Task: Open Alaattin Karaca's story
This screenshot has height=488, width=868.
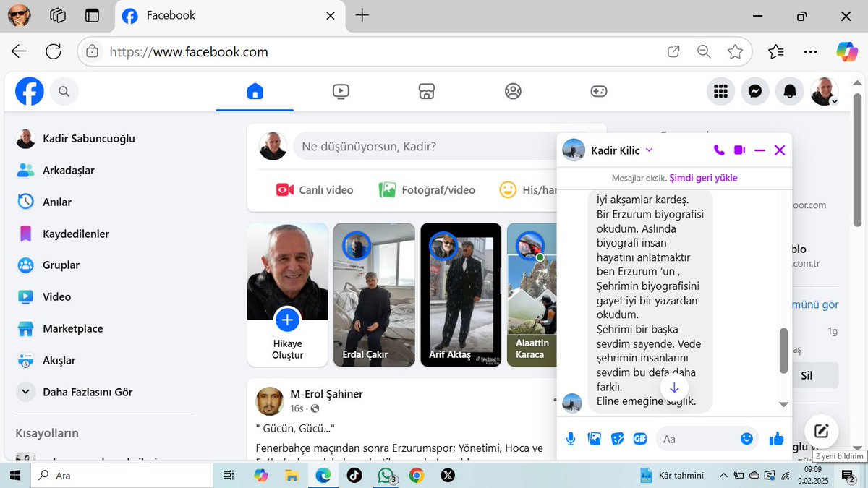Action: tap(532, 295)
